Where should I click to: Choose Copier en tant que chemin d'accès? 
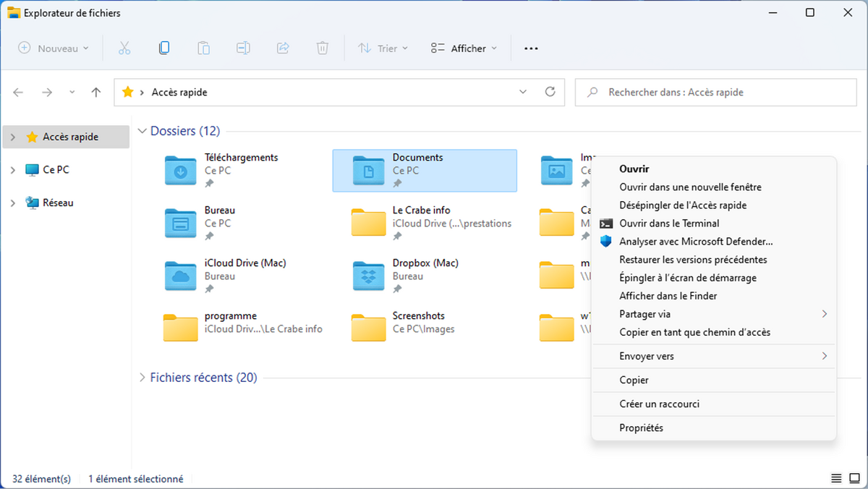click(714, 332)
